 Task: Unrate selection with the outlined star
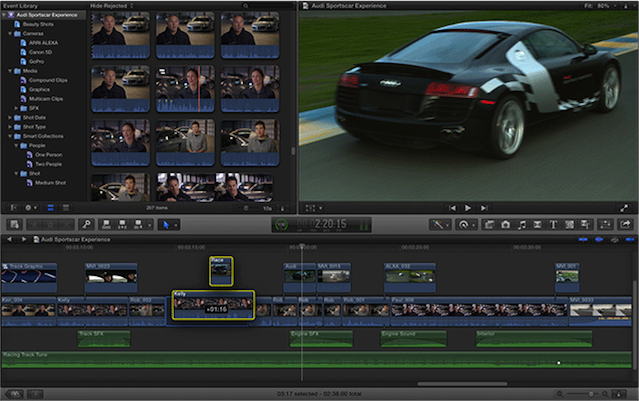pos(51,225)
